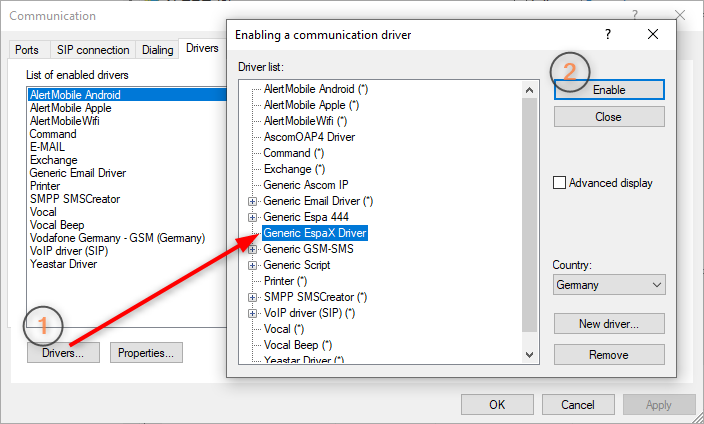The image size is (704, 424).
Task: Enable the Advanced display checkbox
Action: click(x=560, y=183)
